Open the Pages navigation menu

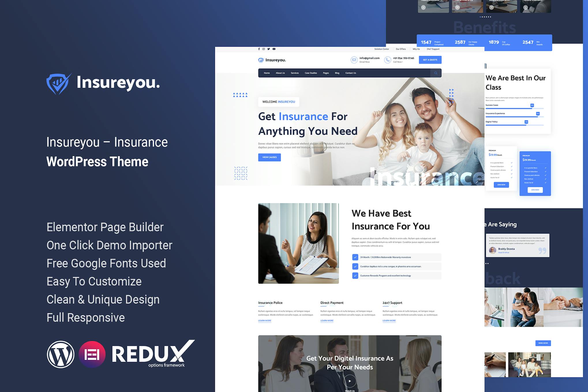326,73
